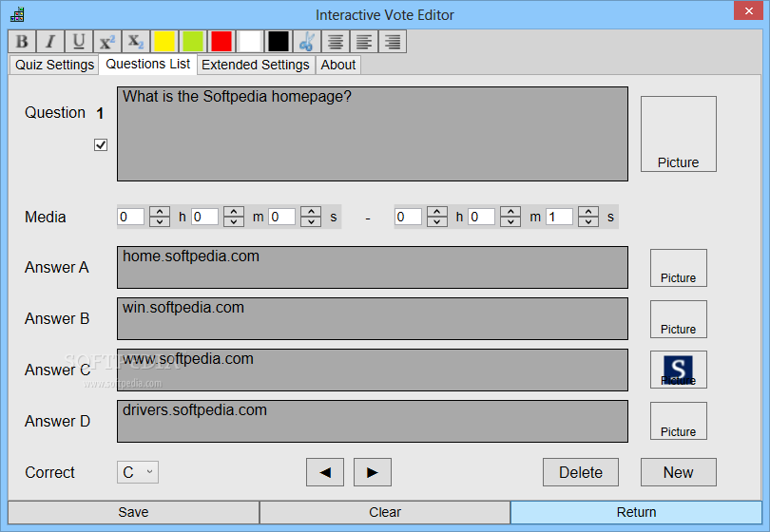Switch to the Quiz Settings tab

coord(54,65)
